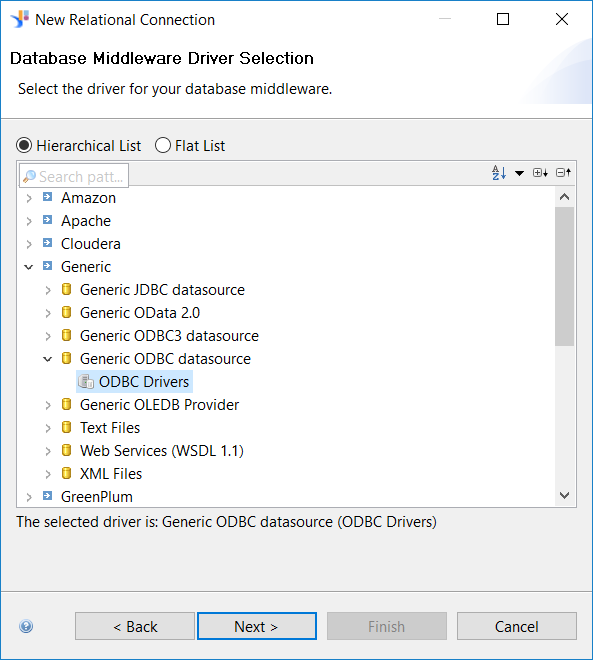Maximize the New Relational Connection window

[x=503, y=19]
